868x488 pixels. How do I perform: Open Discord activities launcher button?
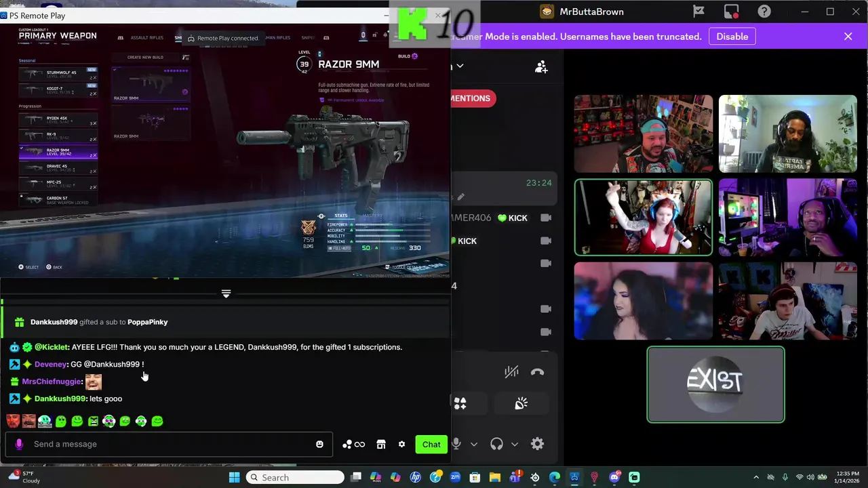[x=460, y=403]
